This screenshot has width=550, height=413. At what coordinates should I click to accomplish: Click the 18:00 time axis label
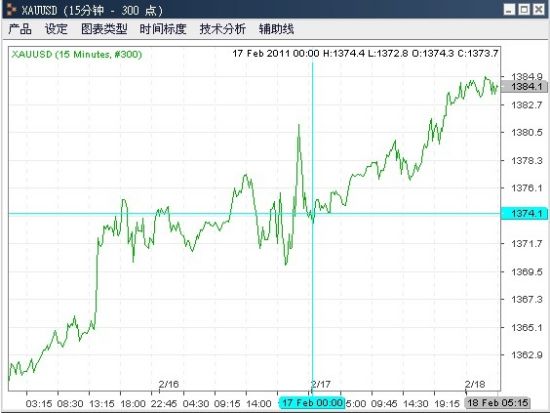click(133, 404)
